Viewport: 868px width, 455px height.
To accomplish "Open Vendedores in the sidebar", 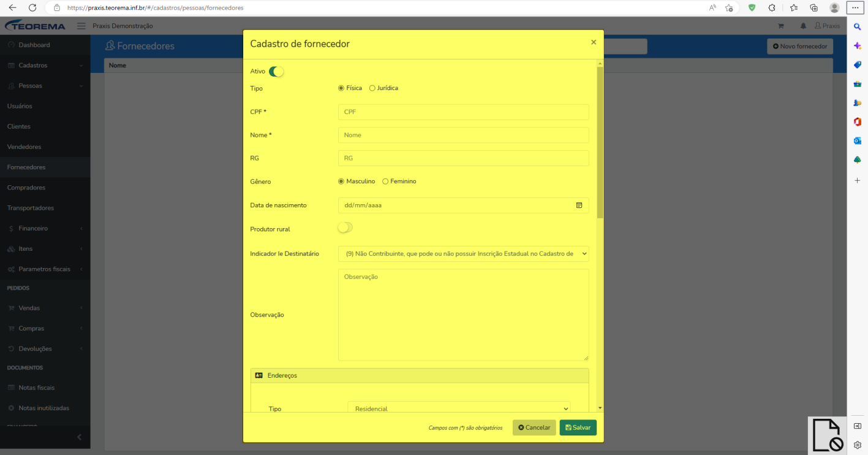I will 45,147.
